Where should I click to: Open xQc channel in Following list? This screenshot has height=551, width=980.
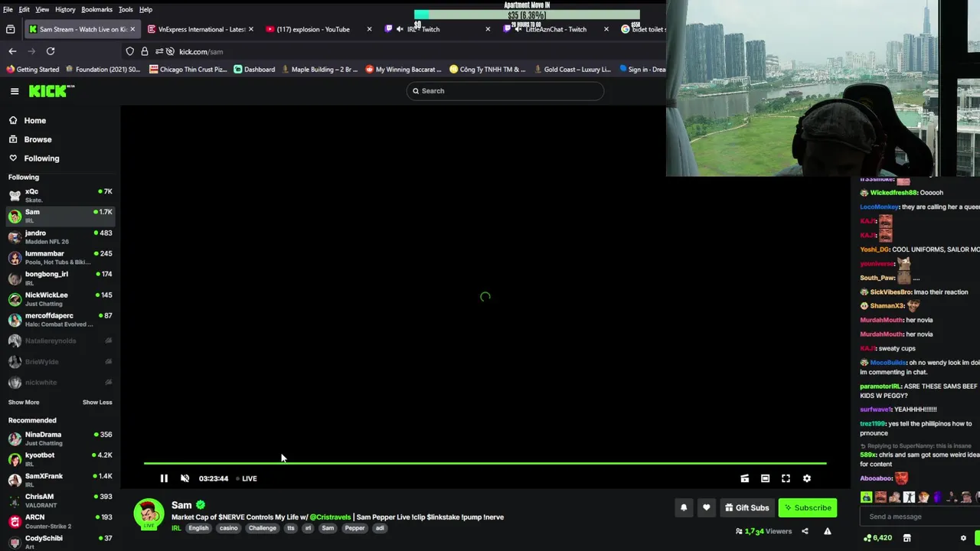[x=60, y=195]
